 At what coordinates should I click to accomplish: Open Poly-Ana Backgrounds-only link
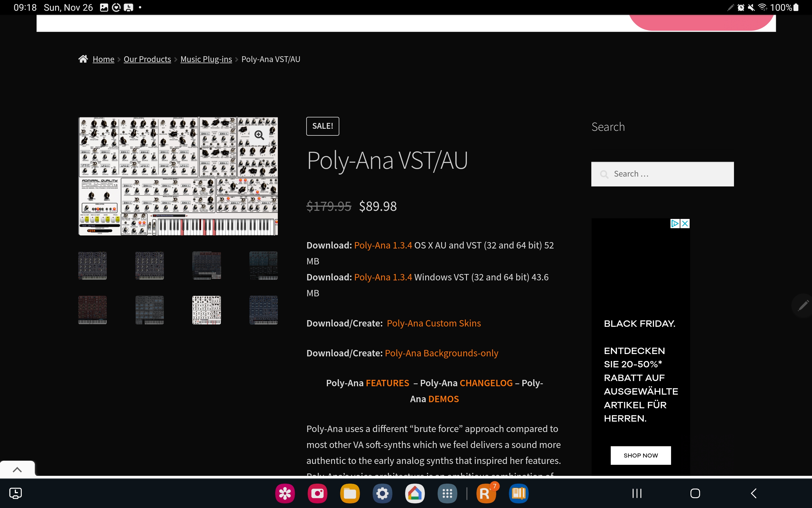click(x=441, y=353)
